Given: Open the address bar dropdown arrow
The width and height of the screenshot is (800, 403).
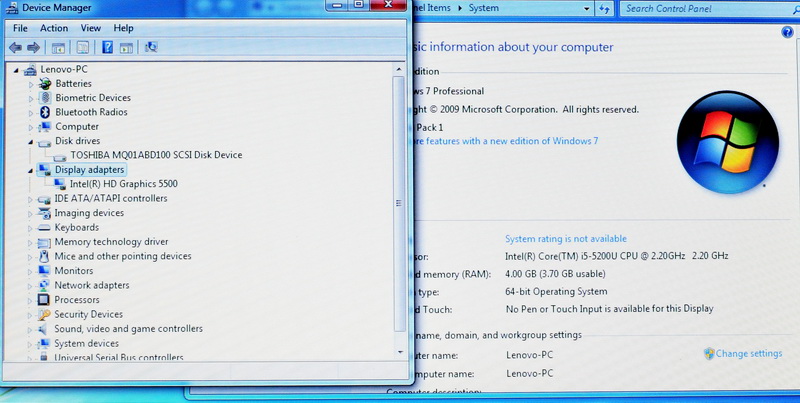Looking at the screenshot, I should (x=587, y=9).
